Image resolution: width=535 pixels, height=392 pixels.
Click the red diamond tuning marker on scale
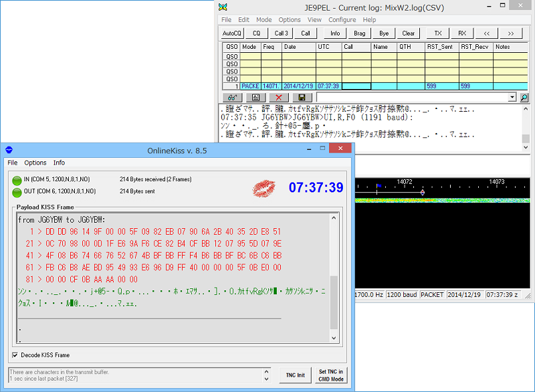click(x=423, y=193)
